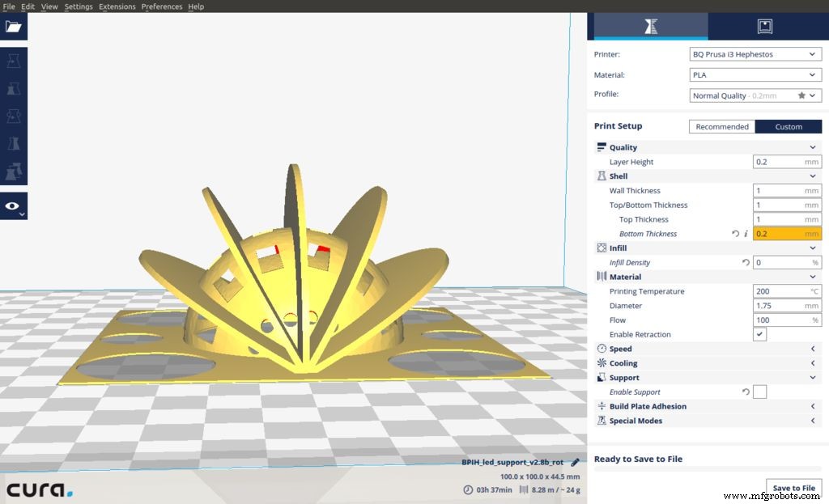Open the Profile dropdown showing Normal Quality
The width and height of the screenshot is (829, 504).
click(755, 95)
